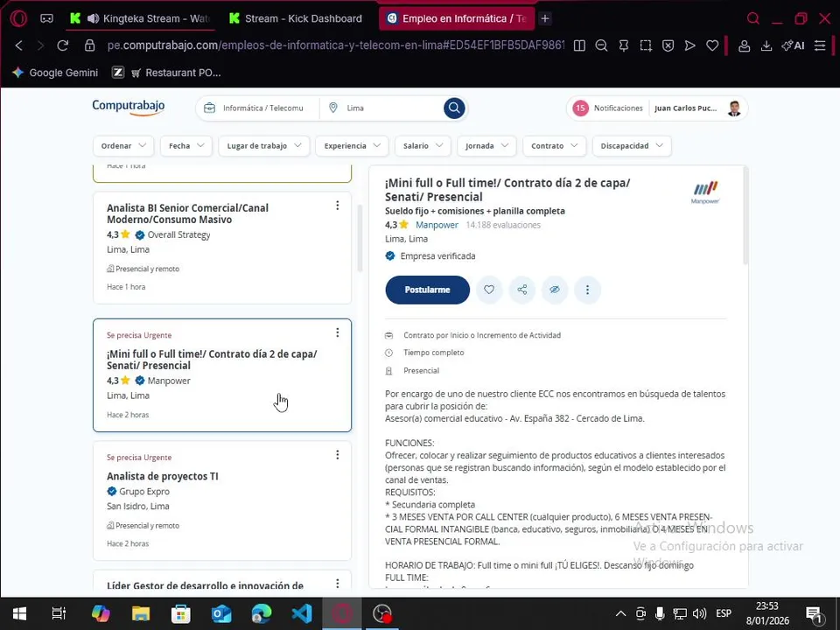Click the Computrabajo logo

coord(129,107)
